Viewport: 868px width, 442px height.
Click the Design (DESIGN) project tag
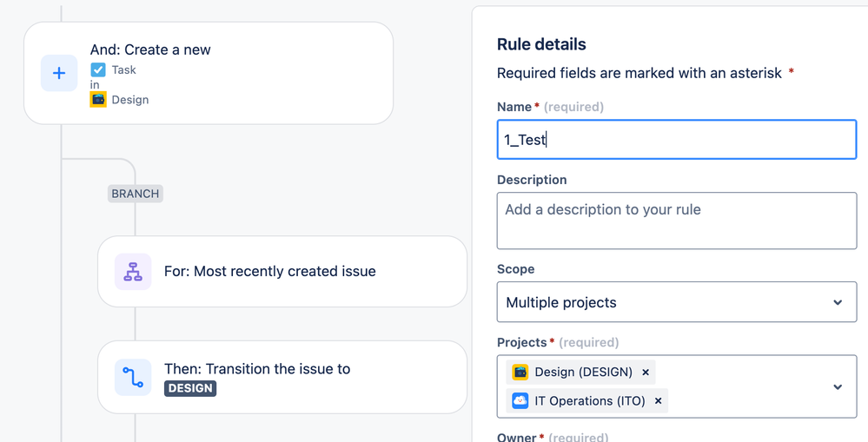[x=583, y=372]
